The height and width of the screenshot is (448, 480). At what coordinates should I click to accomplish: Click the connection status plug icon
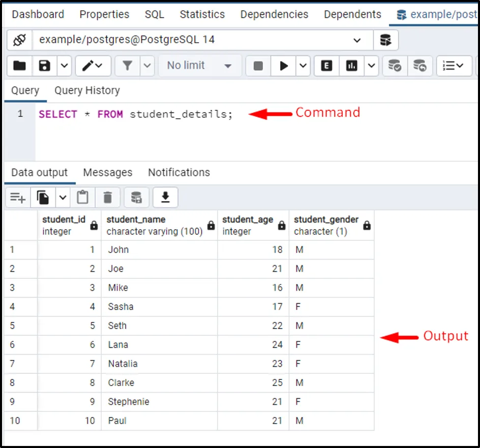pos(19,40)
